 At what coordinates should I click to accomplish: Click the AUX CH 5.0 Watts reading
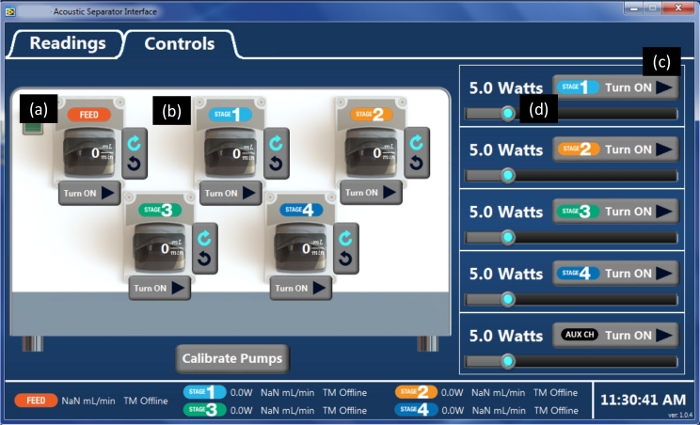tap(506, 336)
